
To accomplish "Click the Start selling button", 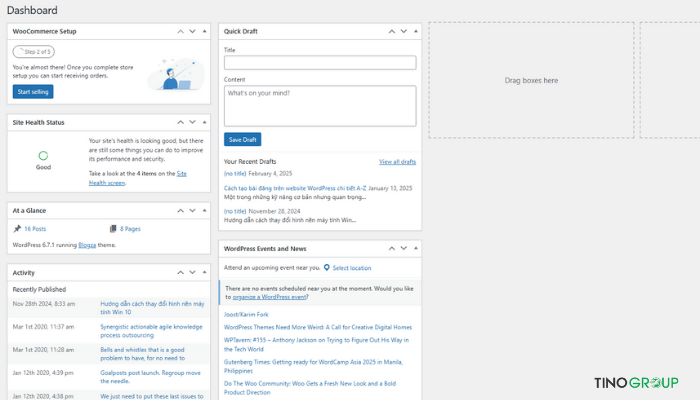I will point(33,92).
